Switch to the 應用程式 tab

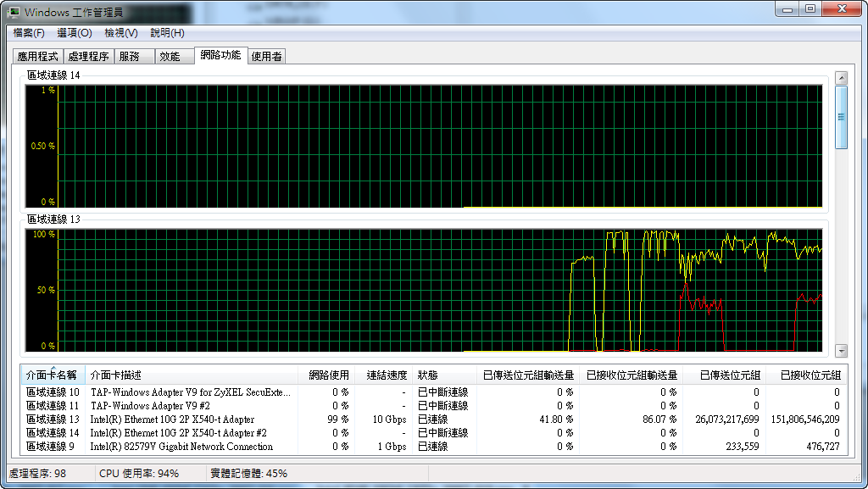pyautogui.click(x=37, y=57)
